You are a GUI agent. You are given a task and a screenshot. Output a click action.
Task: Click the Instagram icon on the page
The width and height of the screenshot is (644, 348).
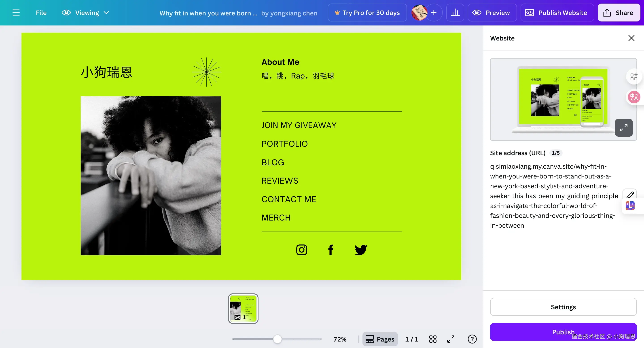coord(301,250)
